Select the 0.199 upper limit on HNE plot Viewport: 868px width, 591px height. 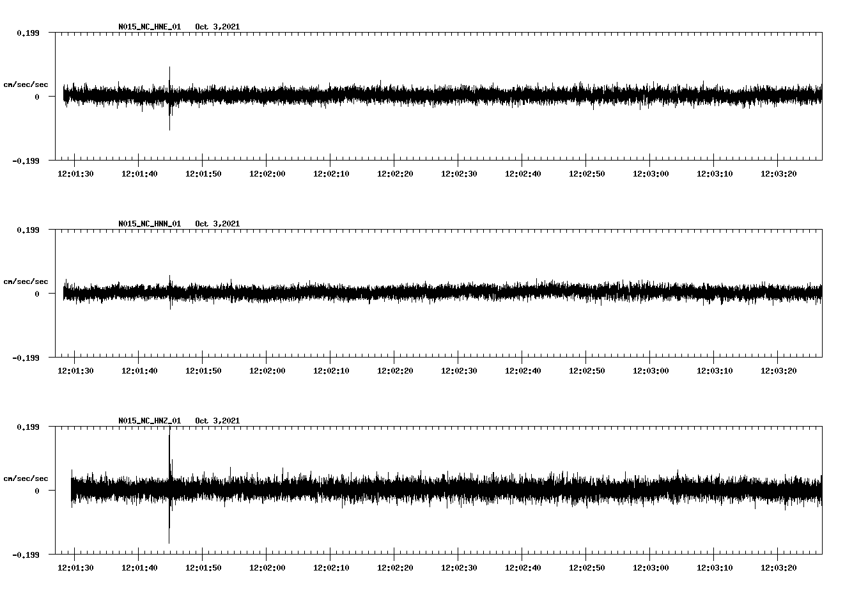point(27,33)
